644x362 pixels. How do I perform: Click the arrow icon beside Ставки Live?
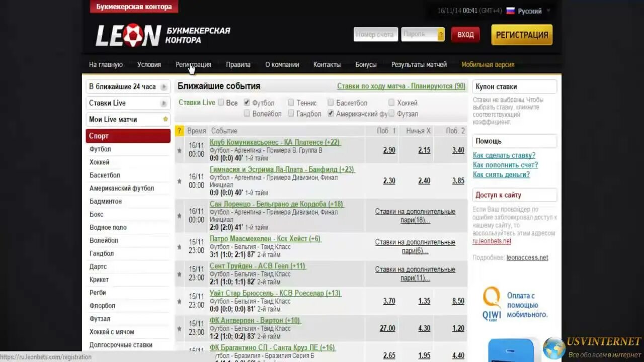coord(164,103)
